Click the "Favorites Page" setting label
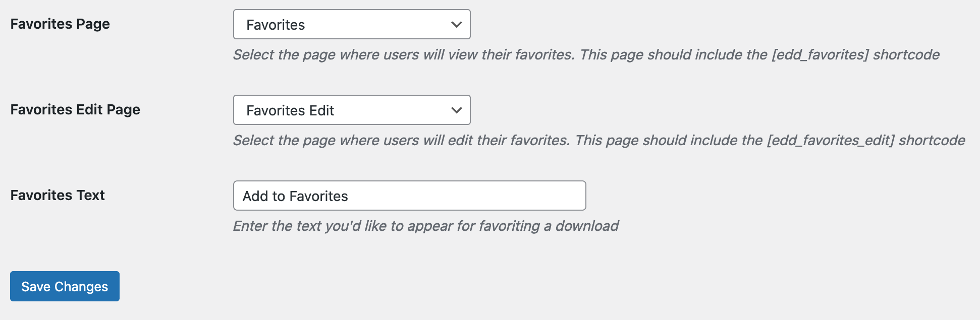Screen dimensions: 980x320 tap(60, 24)
